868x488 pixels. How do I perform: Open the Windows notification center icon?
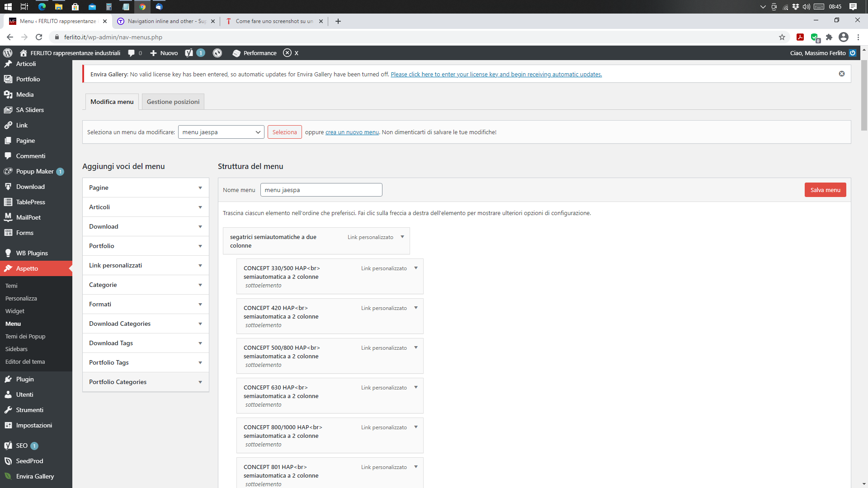[x=853, y=6]
